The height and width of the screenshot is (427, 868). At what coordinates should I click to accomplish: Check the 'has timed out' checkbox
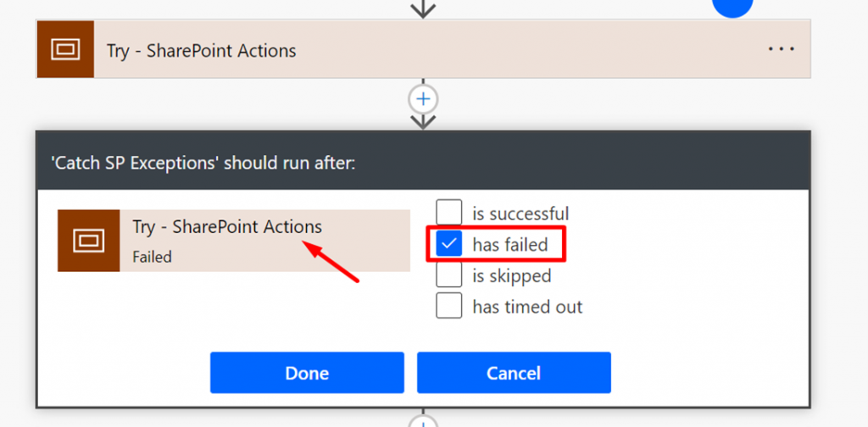pos(449,306)
